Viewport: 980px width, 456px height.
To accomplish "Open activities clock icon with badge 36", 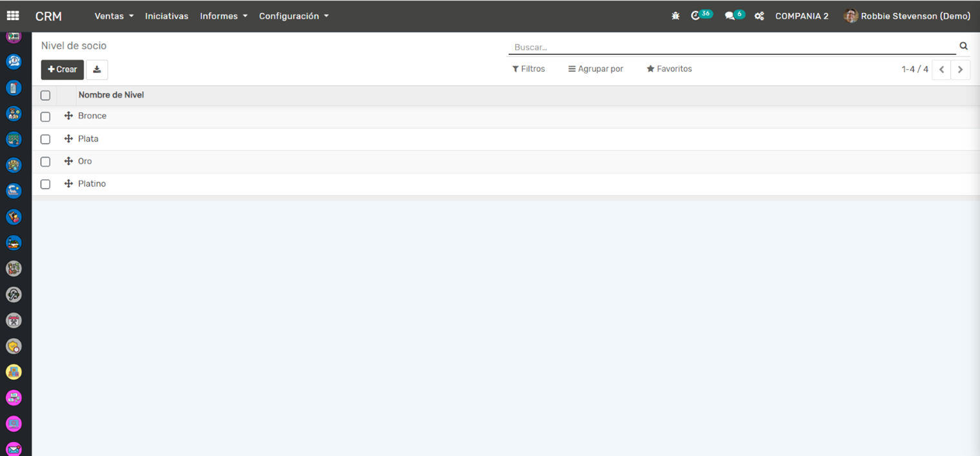I will tap(696, 16).
